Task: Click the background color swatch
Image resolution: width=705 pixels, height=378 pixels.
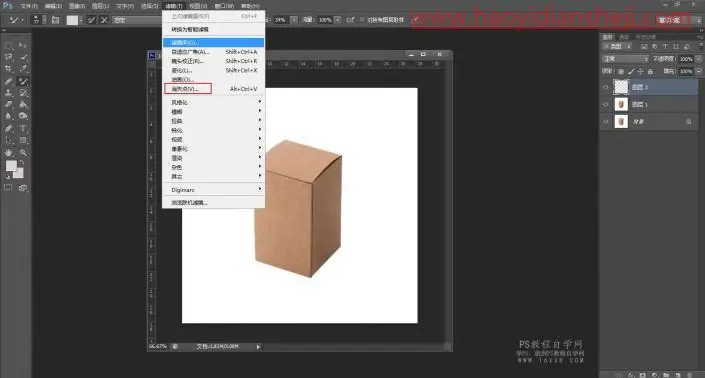Action: click(x=18, y=173)
